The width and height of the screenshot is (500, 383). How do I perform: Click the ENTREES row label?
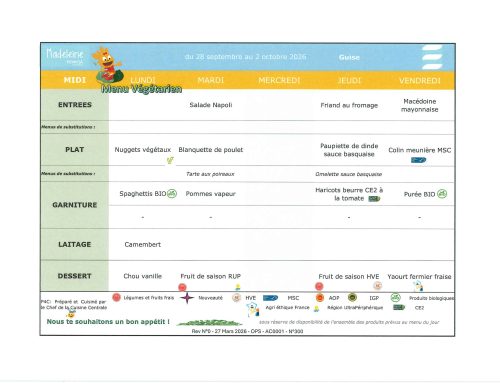pyautogui.click(x=75, y=105)
